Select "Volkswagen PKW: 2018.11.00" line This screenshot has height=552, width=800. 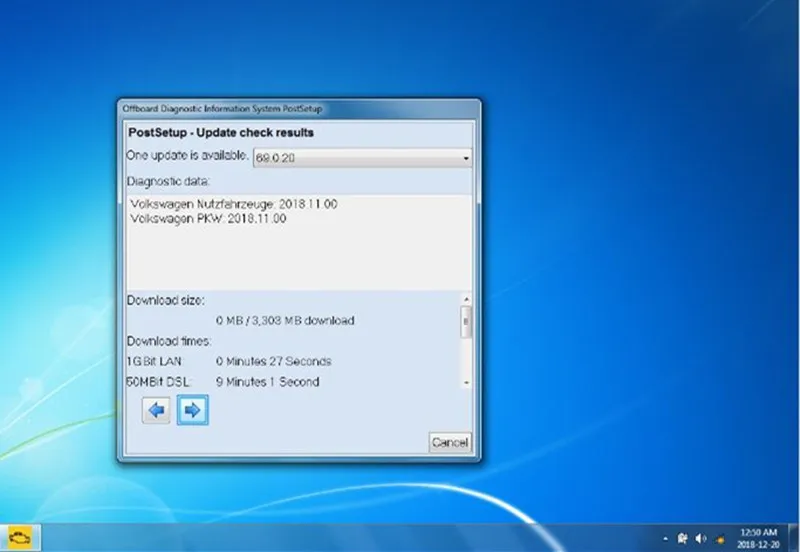pyautogui.click(x=208, y=219)
